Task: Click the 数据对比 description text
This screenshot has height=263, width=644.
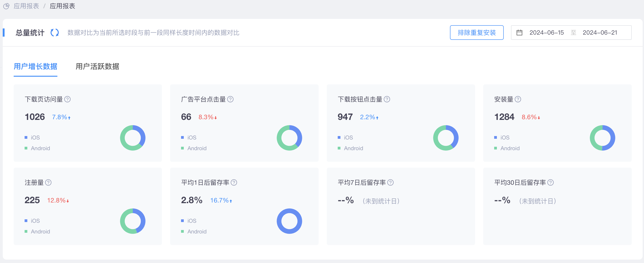Action: (x=153, y=33)
